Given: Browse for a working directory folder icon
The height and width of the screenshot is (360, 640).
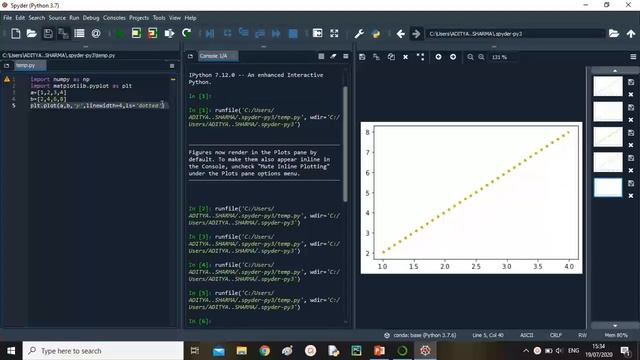Looking at the screenshot, I should pos(614,33).
